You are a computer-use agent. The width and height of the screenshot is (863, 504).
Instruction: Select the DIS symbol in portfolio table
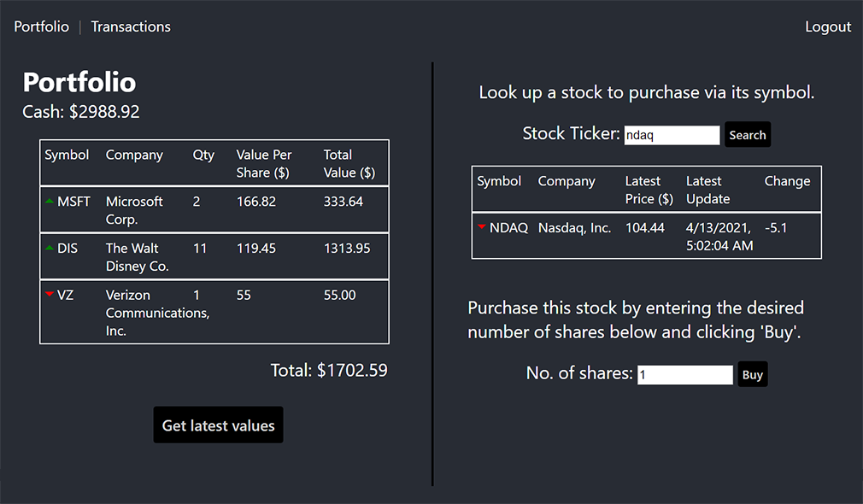pyautogui.click(x=68, y=249)
